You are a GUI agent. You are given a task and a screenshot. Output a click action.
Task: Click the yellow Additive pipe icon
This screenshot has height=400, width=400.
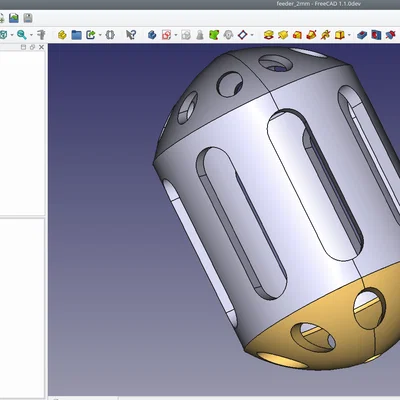(x=311, y=35)
